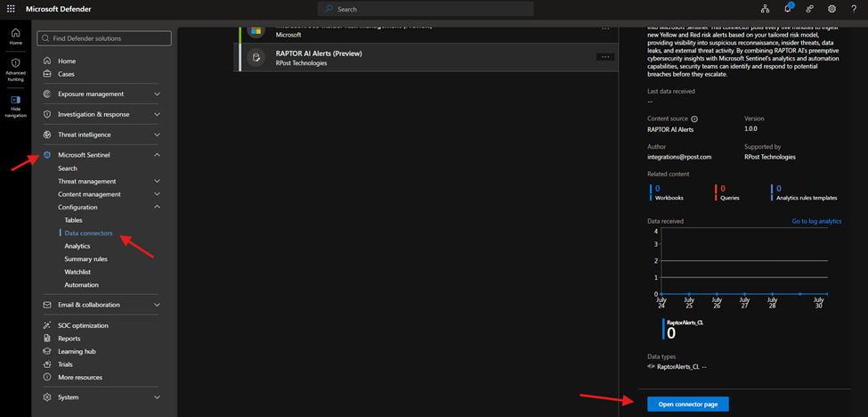Click the Queries related content count
The height and width of the screenshot is (417, 868).
(727, 192)
